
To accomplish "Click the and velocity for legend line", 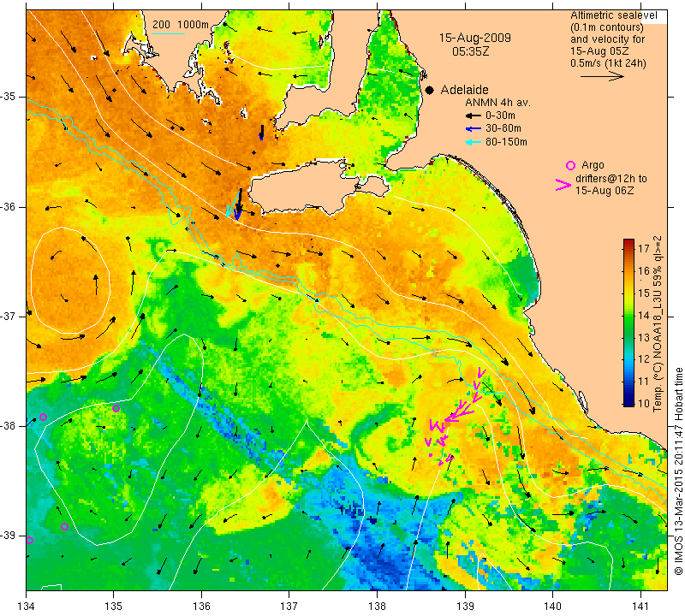I will click(x=607, y=39).
